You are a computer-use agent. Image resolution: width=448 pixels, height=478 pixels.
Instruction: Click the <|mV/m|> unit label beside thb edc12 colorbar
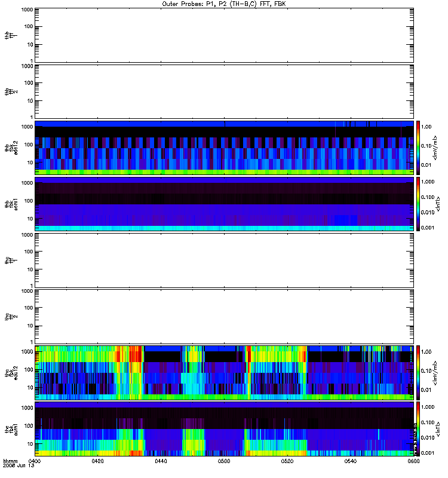(435, 148)
